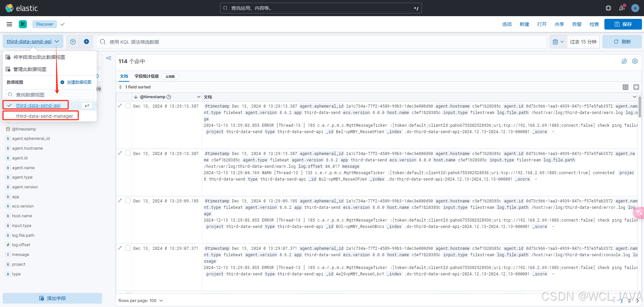Click the create data view plus icon
Viewport: 644px width, 307px height.
click(62, 82)
